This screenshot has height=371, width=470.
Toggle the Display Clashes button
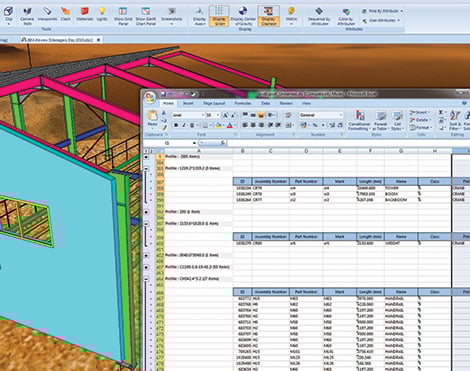click(x=268, y=16)
